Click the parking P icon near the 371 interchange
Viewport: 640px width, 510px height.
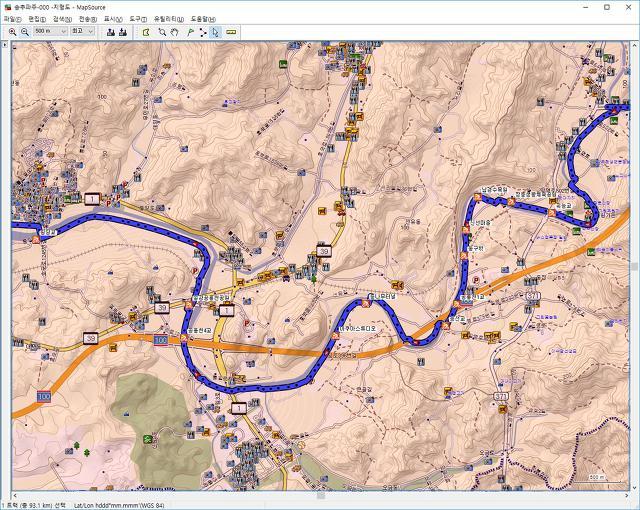pos(476,280)
